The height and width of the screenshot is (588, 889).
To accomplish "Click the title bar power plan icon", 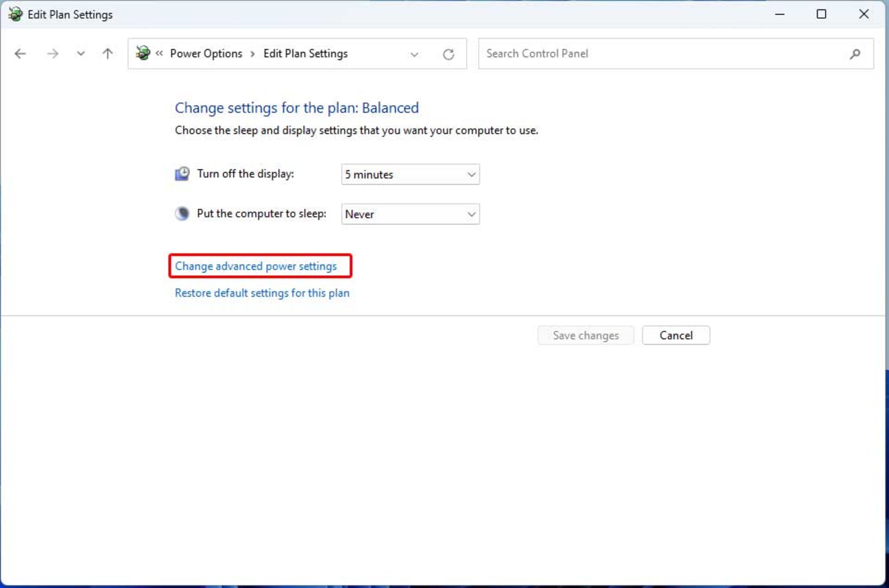I will click(x=15, y=14).
